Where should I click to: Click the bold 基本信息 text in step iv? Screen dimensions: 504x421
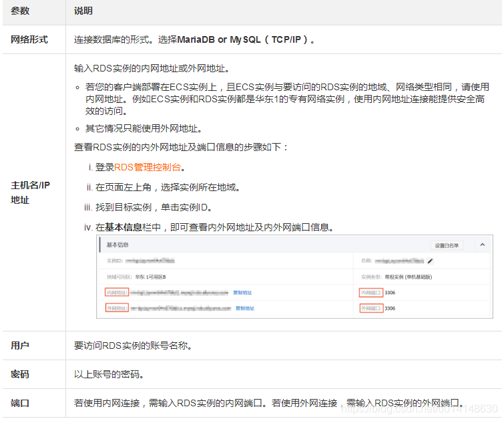coord(123,228)
